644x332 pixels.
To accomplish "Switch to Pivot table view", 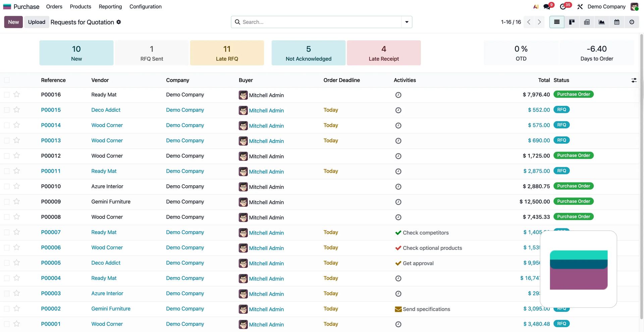I will tap(587, 22).
